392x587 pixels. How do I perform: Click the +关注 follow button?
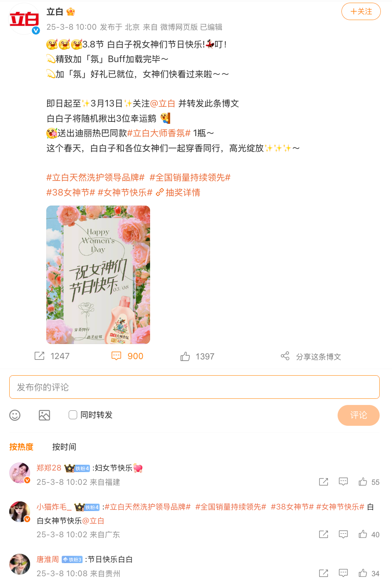click(x=361, y=12)
